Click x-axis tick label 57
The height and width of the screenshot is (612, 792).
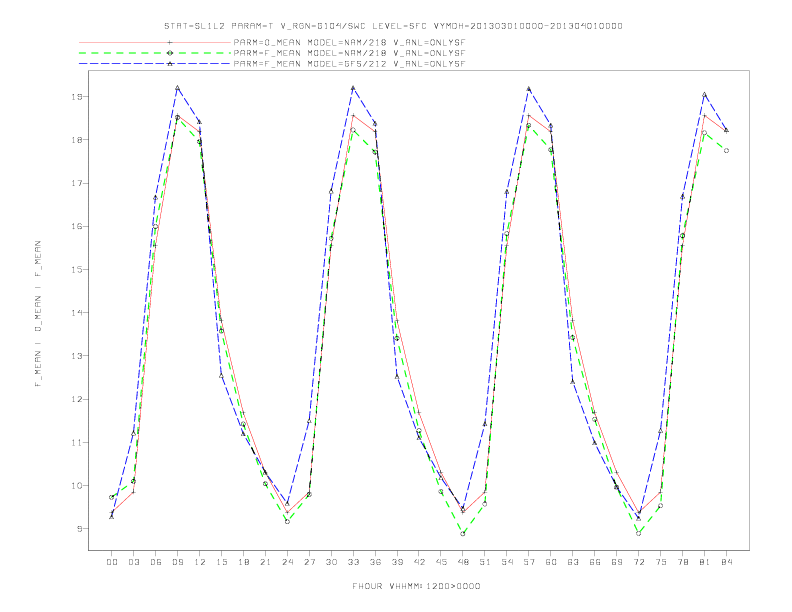click(529, 562)
